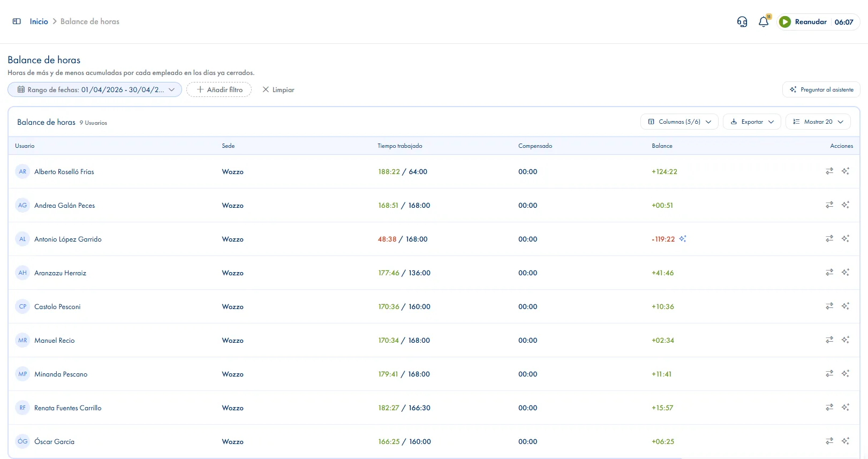Screen dimensions: 868x459
Task: Click the Sede column header
Action: pyautogui.click(x=228, y=146)
